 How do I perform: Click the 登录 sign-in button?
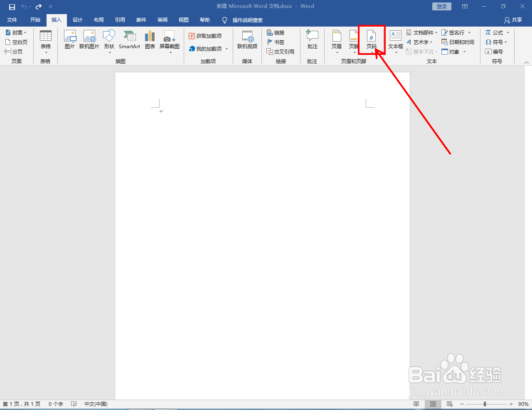click(x=441, y=6)
